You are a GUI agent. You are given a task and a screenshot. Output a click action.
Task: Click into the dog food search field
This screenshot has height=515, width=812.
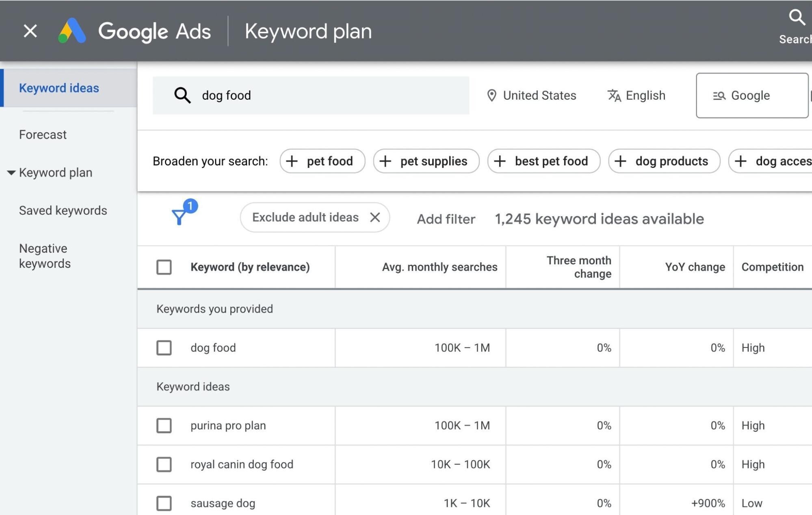(311, 96)
